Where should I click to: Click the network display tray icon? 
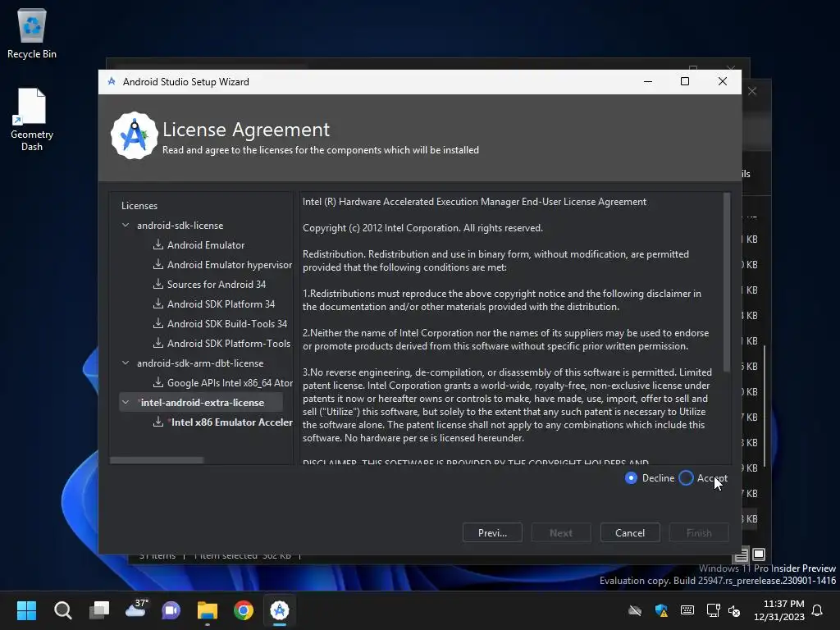713,610
